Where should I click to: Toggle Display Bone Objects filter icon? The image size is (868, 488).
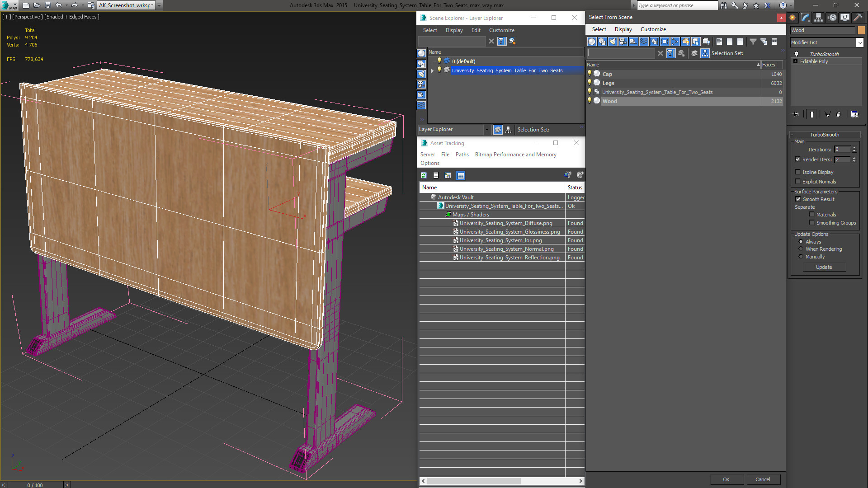[x=675, y=42]
